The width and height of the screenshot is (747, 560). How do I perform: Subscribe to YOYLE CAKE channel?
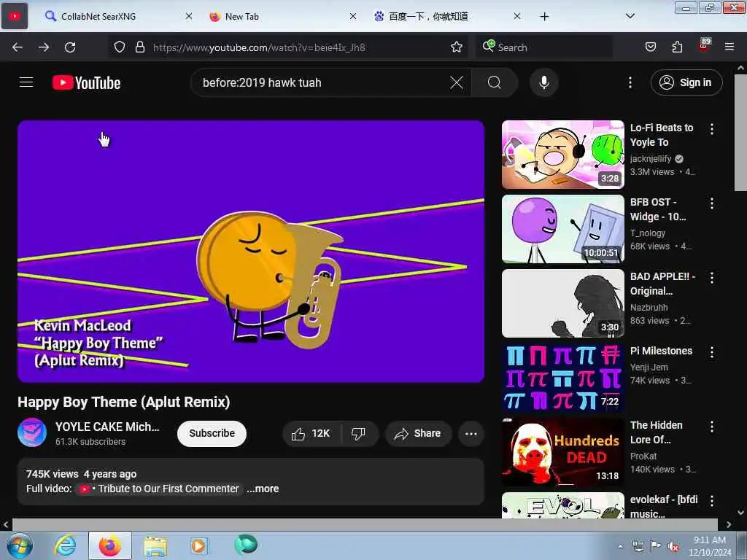(x=212, y=434)
